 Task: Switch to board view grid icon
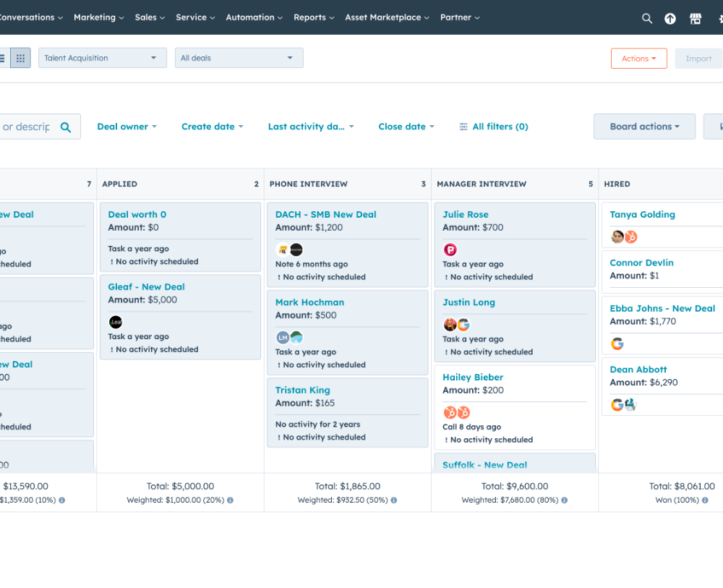pyautogui.click(x=20, y=58)
